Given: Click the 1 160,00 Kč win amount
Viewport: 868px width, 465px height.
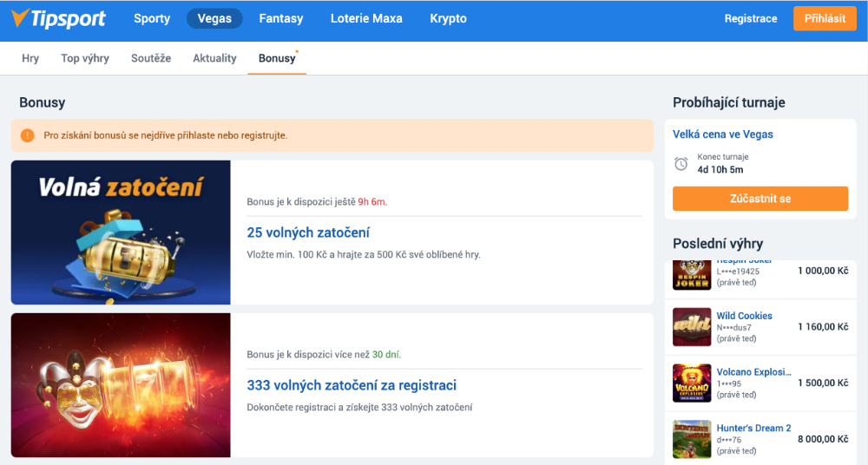Looking at the screenshot, I should [x=823, y=326].
